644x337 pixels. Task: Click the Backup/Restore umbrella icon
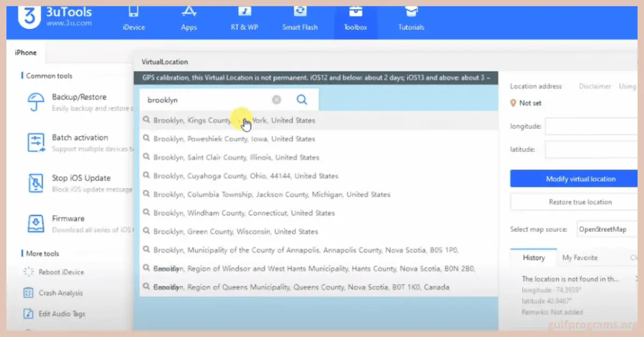pyautogui.click(x=35, y=102)
